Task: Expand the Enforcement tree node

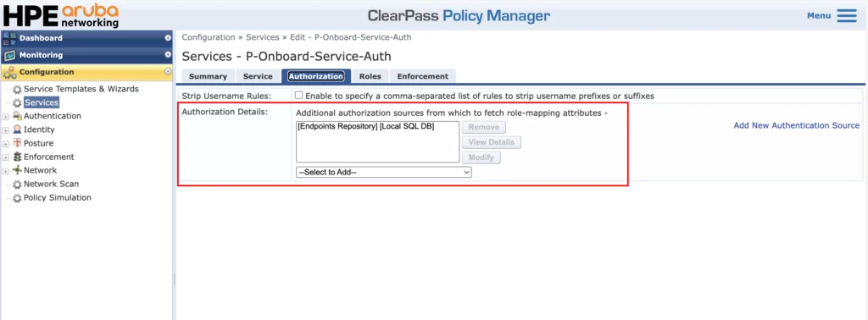Action: 6,157
